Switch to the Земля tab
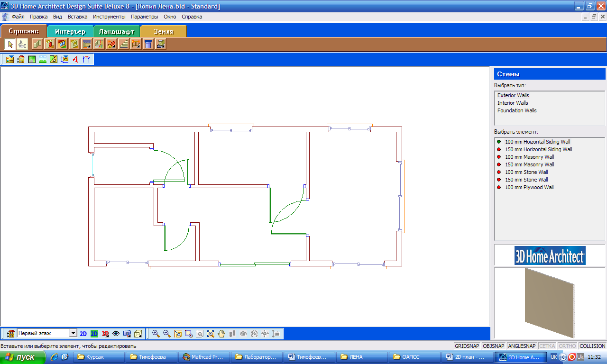 tap(163, 32)
